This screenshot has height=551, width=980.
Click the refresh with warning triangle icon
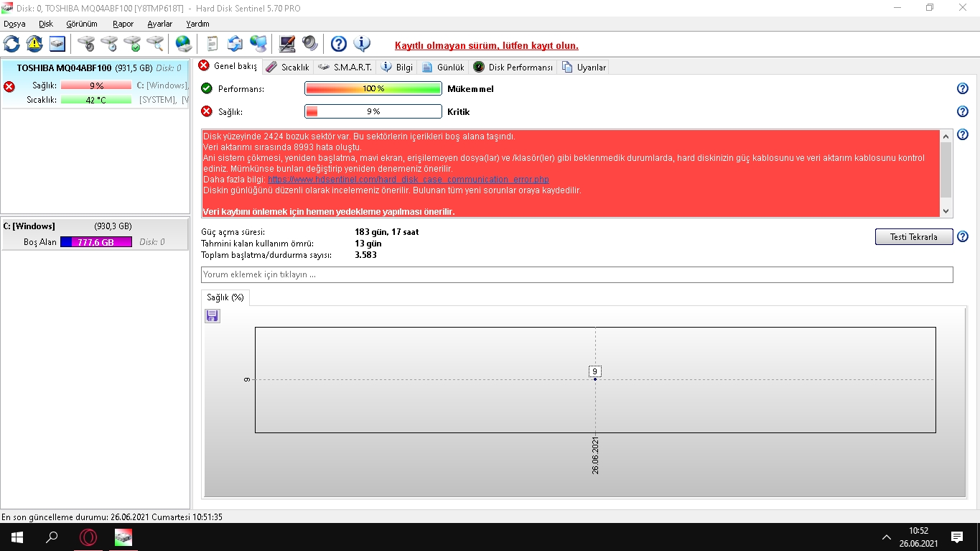click(x=34, y=44)
